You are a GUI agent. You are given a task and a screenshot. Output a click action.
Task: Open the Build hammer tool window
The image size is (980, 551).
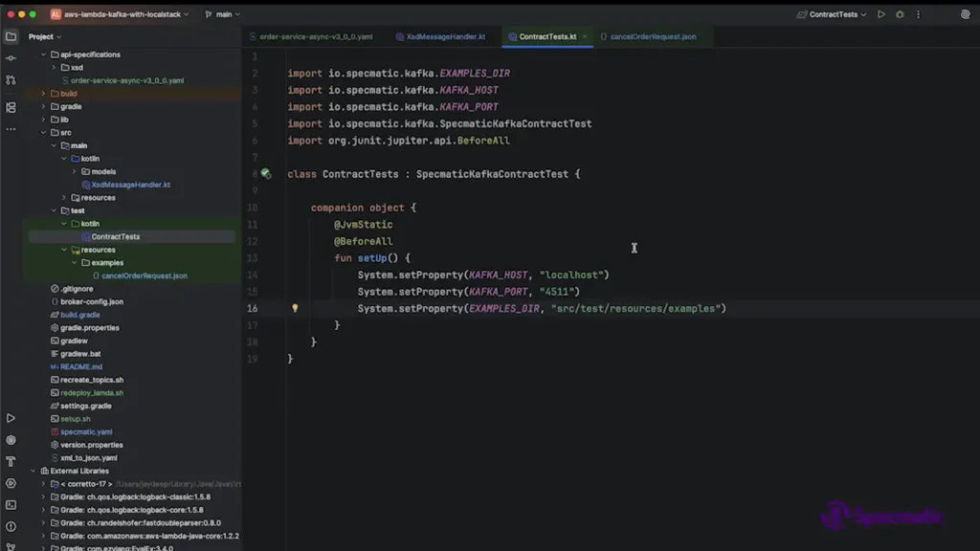(11, 461)
